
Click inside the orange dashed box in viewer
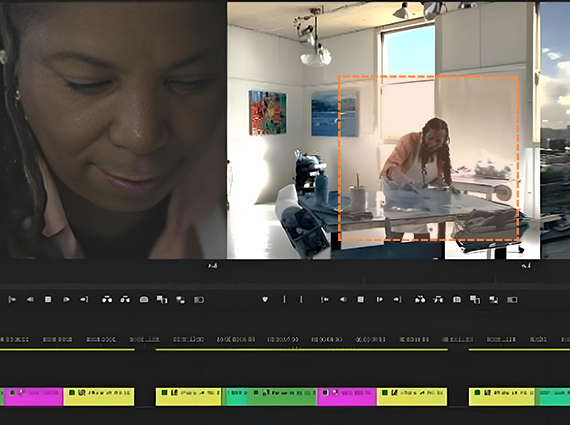click(428, 158)
